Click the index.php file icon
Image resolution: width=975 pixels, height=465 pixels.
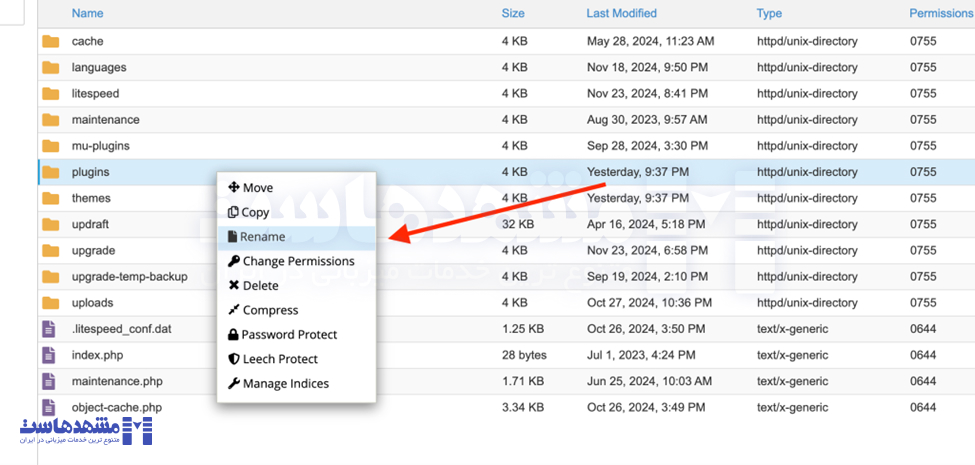click(49, 355)
